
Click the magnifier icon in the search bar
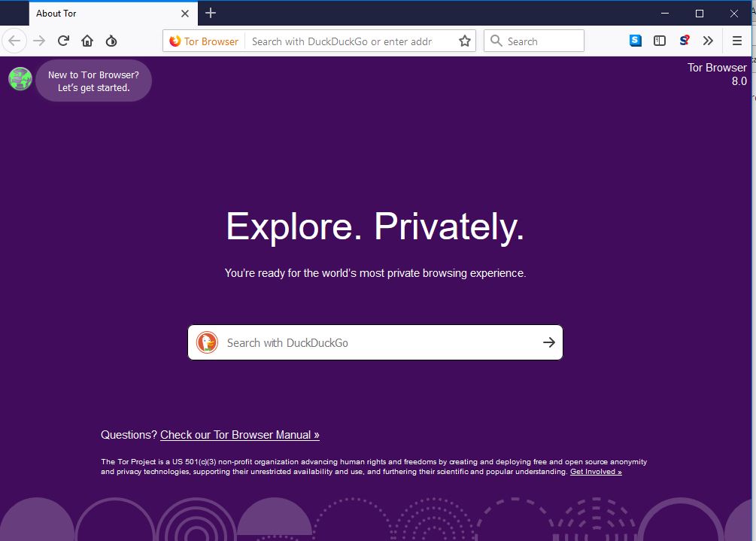pyautogui.click(x=496, y=41)
